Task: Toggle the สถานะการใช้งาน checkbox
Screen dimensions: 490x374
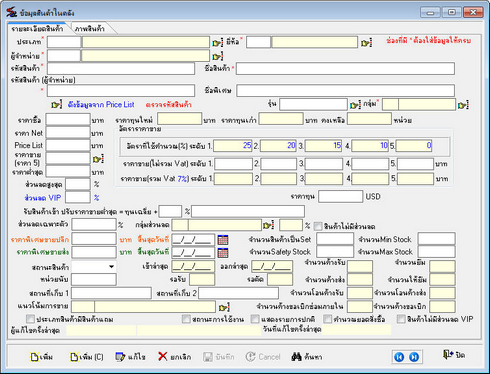Action: 186,319
